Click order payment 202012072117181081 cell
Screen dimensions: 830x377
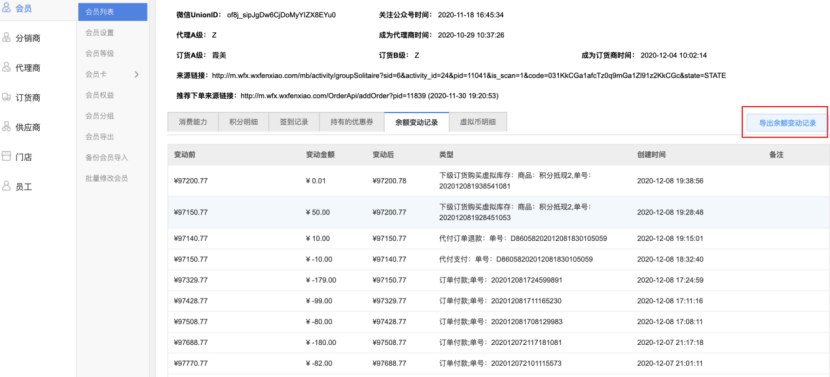click(x=501, y=343)
